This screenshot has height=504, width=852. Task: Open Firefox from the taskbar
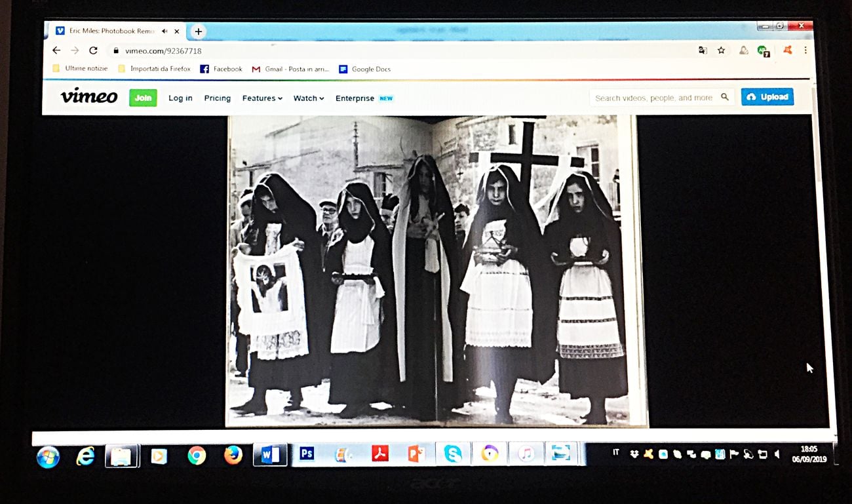(233, 455)
